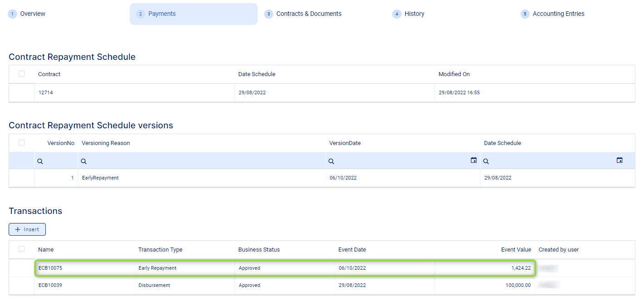Select all in Contract Repayment Schedule table
The image size is (644, 301).
[21, 74]
